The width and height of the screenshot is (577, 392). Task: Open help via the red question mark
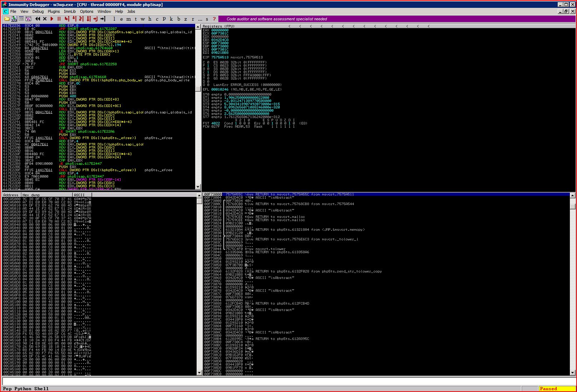(x=214, y=19)
